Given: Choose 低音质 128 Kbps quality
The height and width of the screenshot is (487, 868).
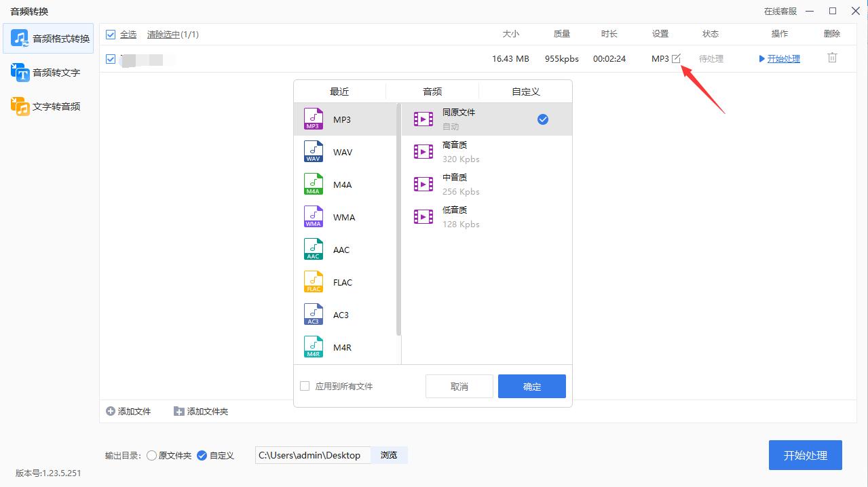Looking at the screenshot, I should (x=453, y=216).
